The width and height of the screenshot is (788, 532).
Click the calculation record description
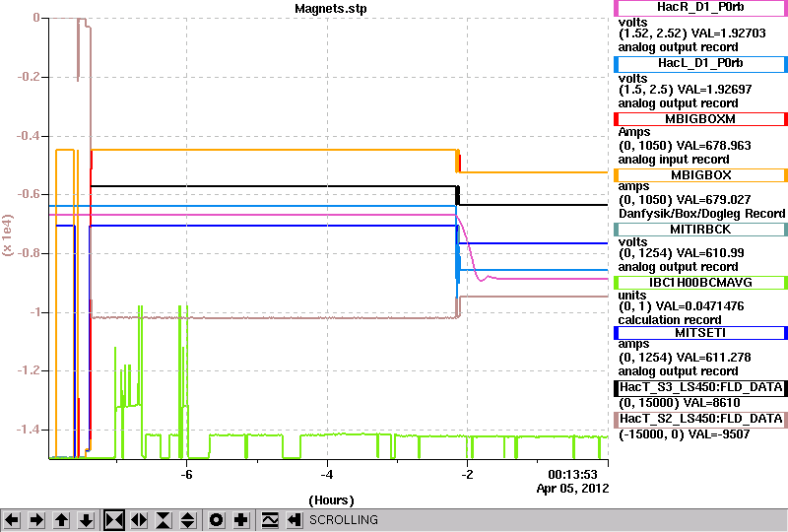click(x=670, y=320)
